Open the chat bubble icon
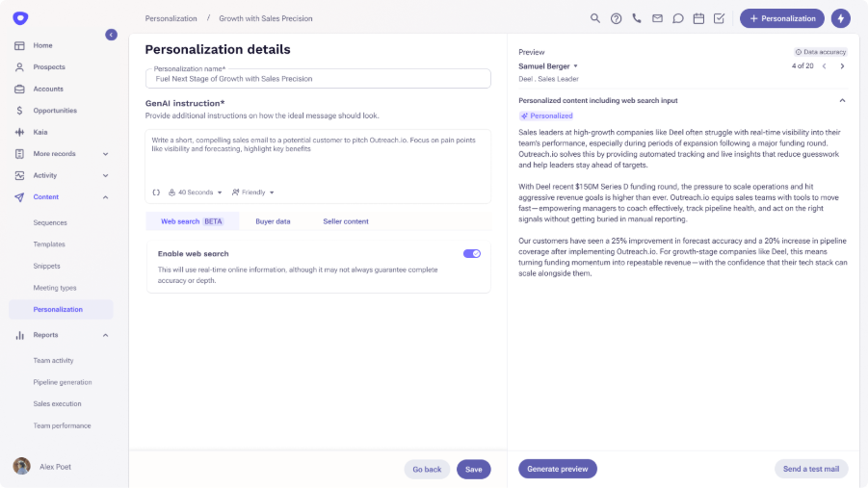 (677, 18)
